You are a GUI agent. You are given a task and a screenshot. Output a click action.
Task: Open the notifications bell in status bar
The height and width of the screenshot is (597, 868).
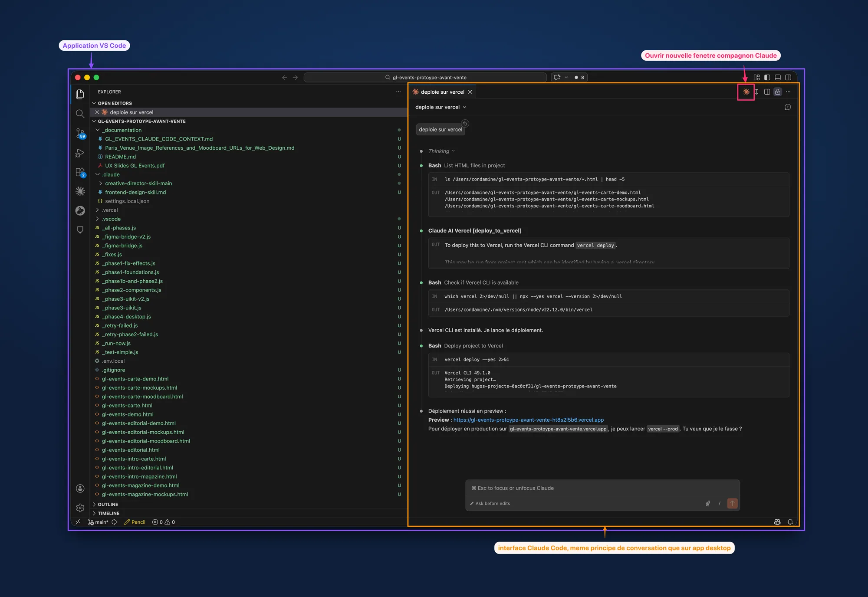[790, 522]
